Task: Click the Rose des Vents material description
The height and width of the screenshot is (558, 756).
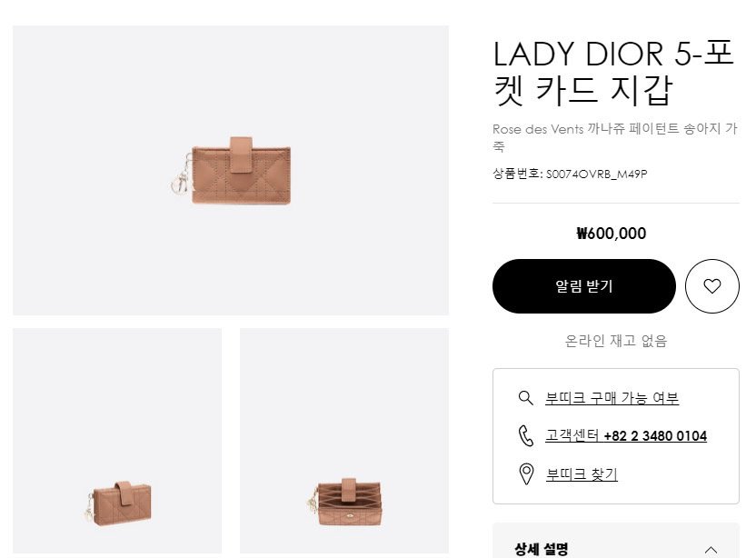Action: [x=615, y=137]
